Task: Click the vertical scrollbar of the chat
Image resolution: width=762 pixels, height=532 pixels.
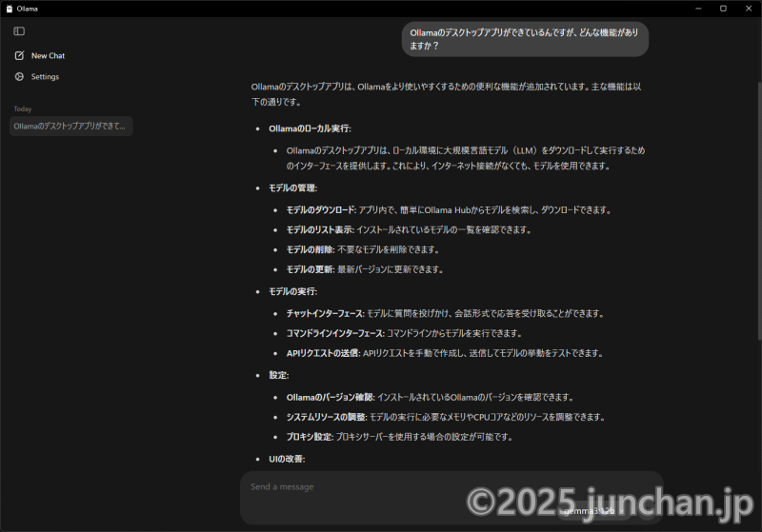Action: coord(759,211)
